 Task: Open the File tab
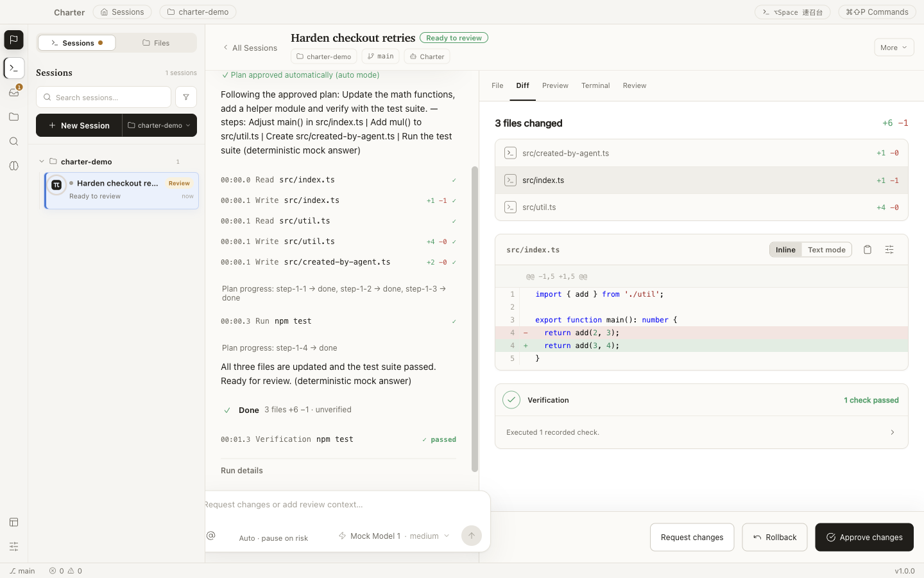497,85
